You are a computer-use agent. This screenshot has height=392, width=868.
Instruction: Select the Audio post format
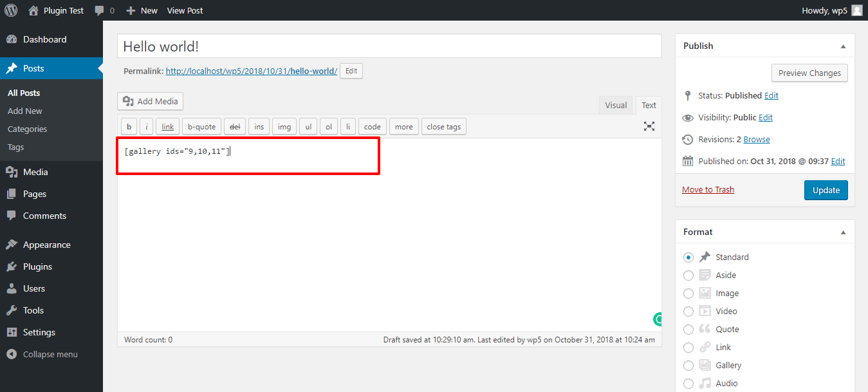[688, 383]
